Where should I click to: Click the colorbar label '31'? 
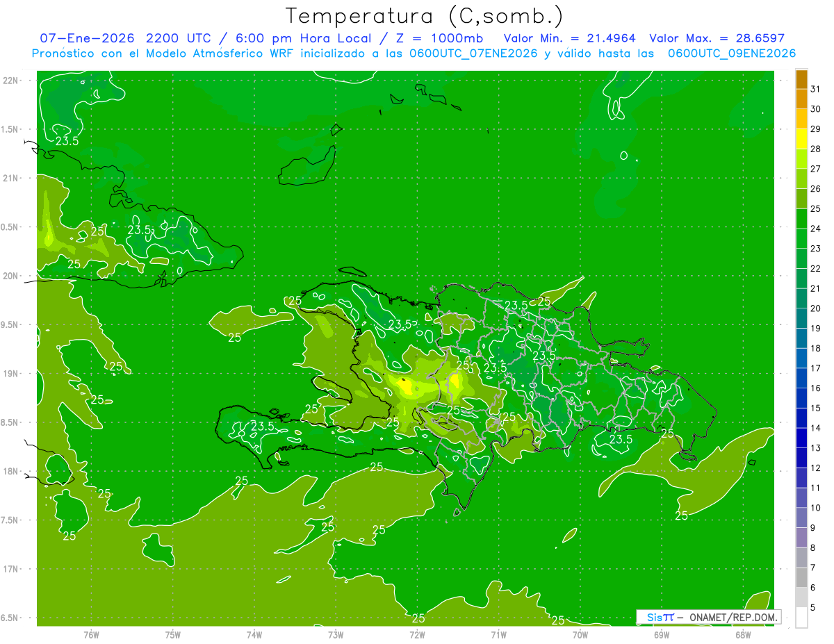[x=816, y=89]
